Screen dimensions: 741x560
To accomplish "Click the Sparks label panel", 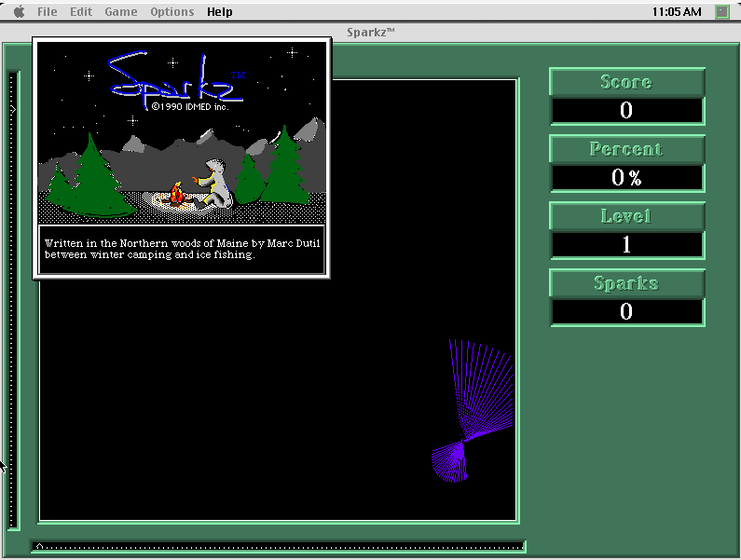I will coord(626,283).
